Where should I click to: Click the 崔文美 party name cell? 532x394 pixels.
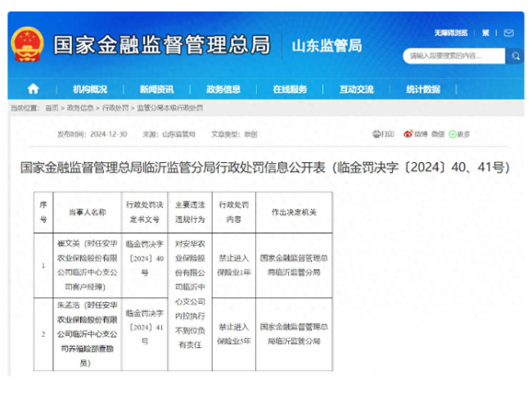88,265
